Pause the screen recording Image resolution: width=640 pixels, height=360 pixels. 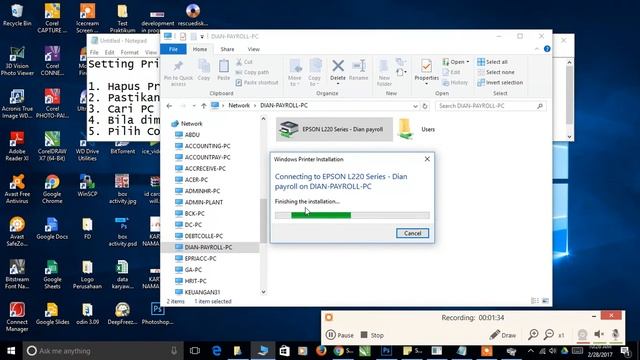(340, 335)
